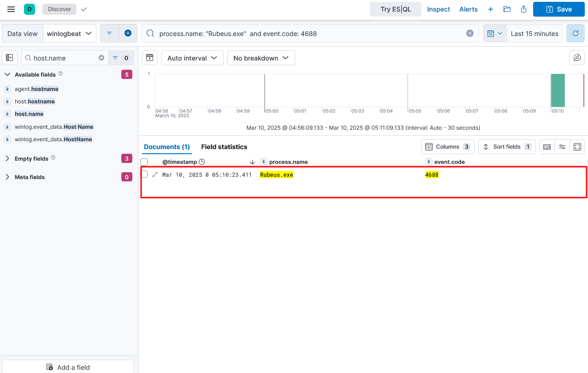Open the saved searches folder icon

click(507, 9)
